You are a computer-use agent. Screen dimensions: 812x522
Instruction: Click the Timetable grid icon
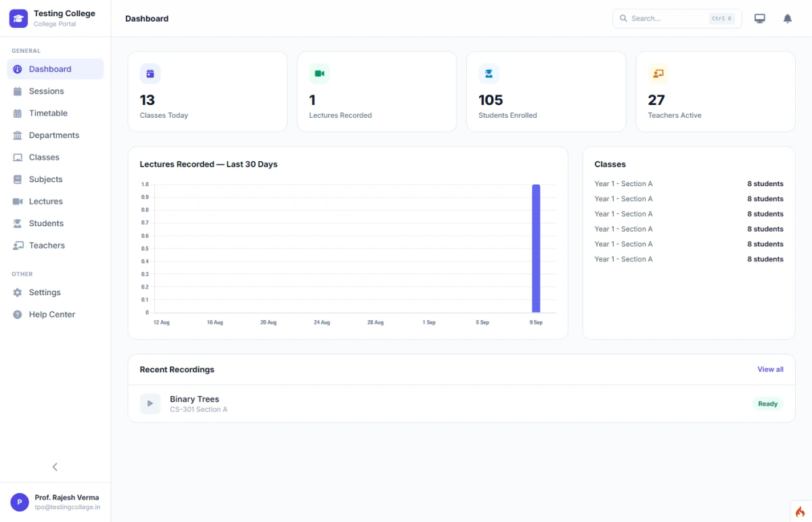(18, 113)
